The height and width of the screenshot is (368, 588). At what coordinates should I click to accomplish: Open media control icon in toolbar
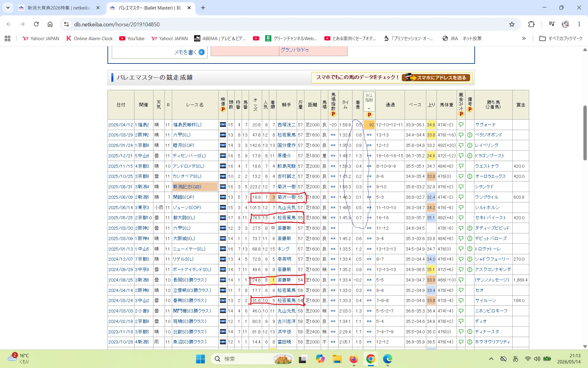[552, 24]
